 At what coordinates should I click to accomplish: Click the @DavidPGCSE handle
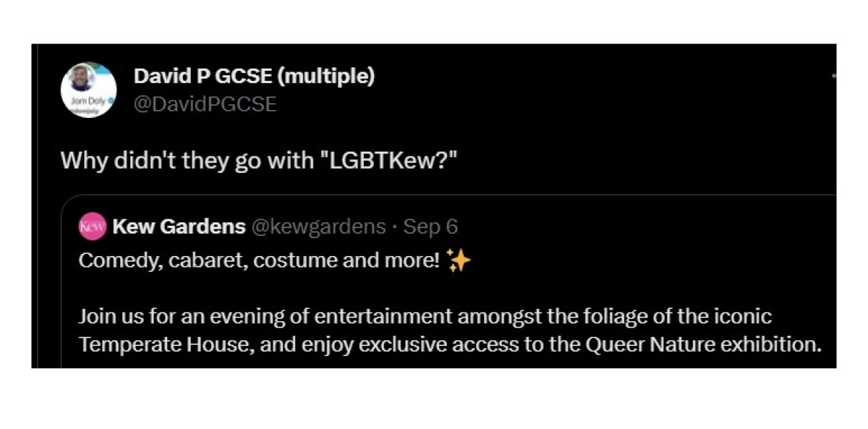pyautogui.click(x=204, y=104)
